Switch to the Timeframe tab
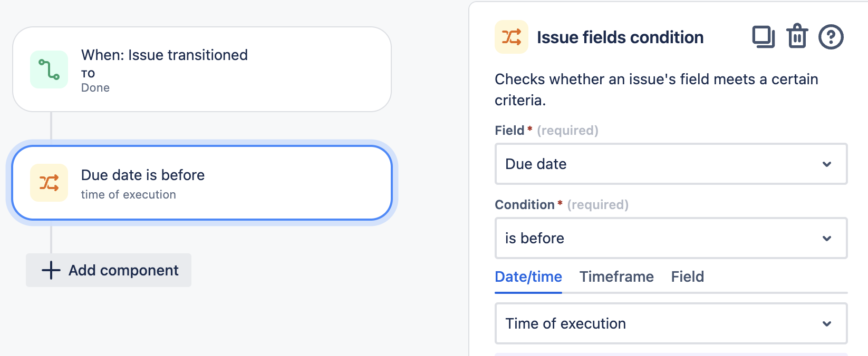The width and height of the screenshot is (868, 356). tap(616, 277)
